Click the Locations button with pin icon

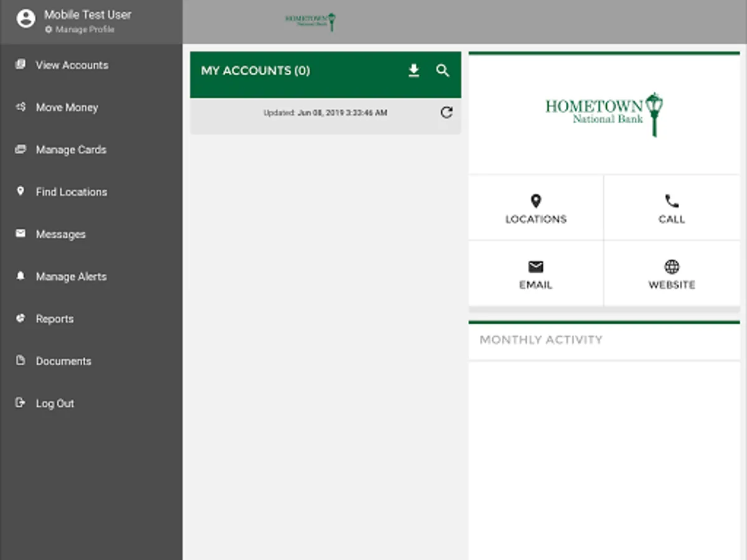pos(536,208)
